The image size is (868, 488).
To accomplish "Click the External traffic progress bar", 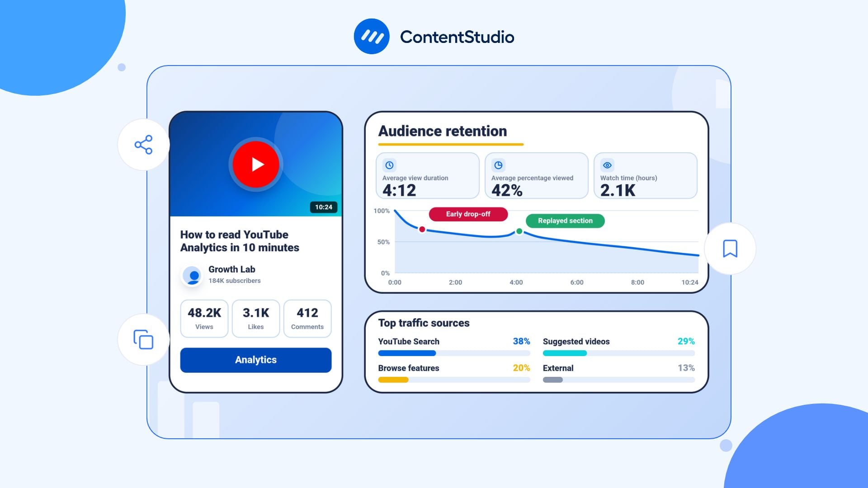I will click(x=619, y=380).
